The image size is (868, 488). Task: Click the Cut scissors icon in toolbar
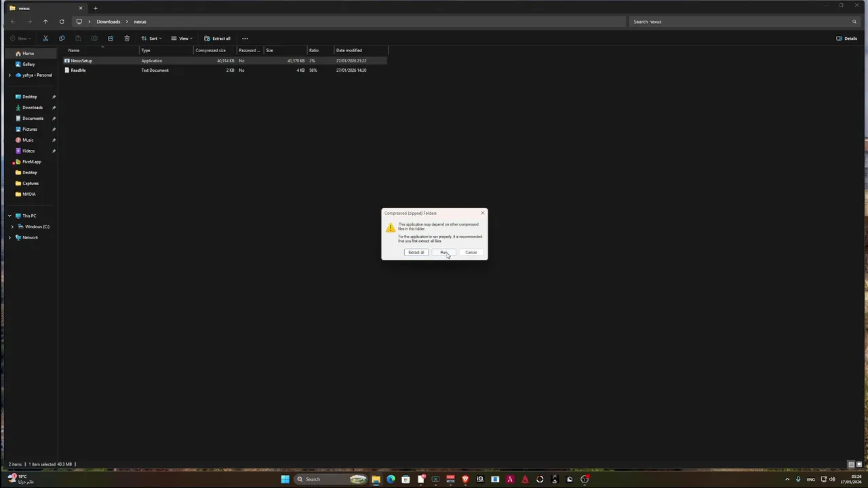(x=45, y=38)
